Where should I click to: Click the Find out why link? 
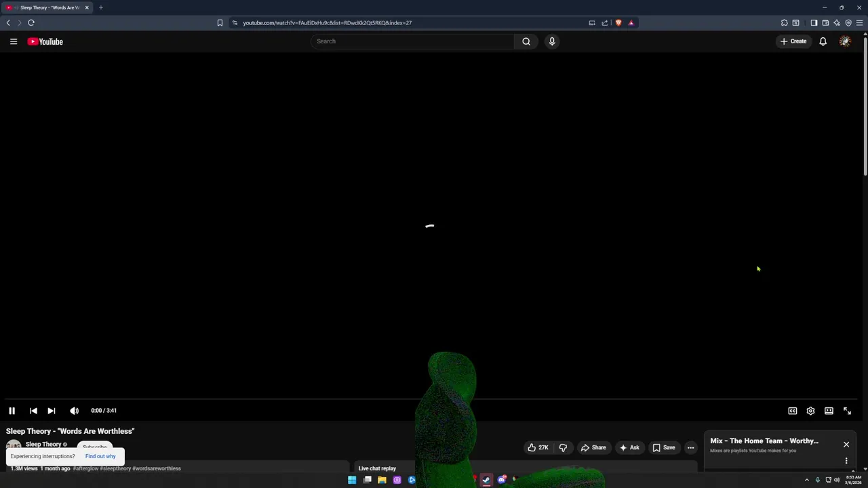tap(100, 456)
